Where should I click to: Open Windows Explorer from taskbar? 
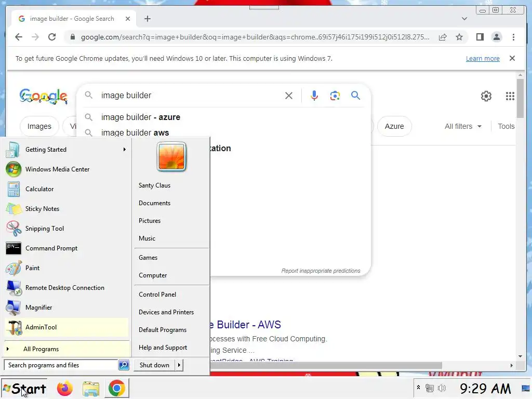pos(90,389)
